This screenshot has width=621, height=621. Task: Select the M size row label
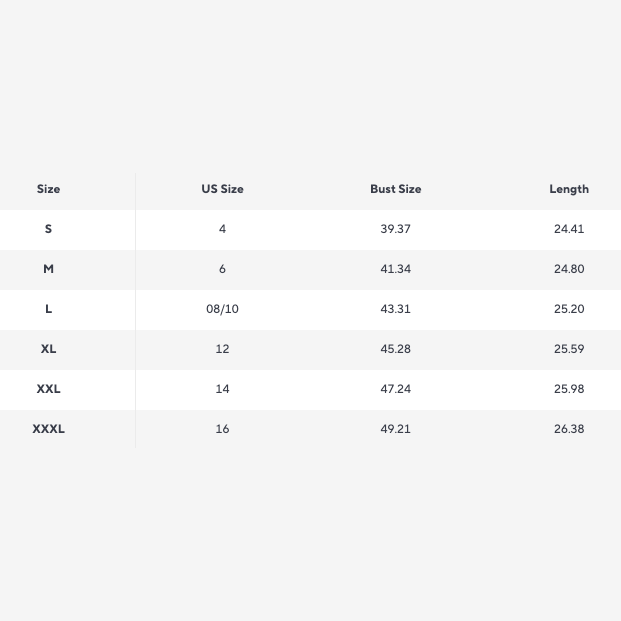point(48,269)
